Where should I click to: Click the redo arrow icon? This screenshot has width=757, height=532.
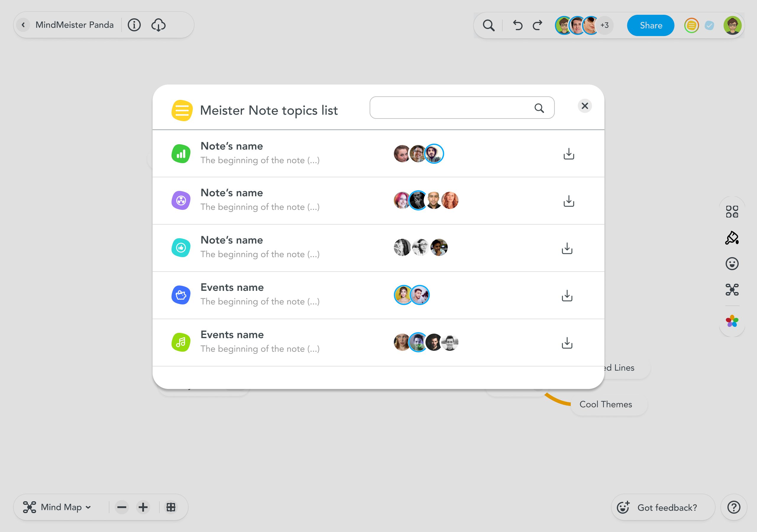537,25
